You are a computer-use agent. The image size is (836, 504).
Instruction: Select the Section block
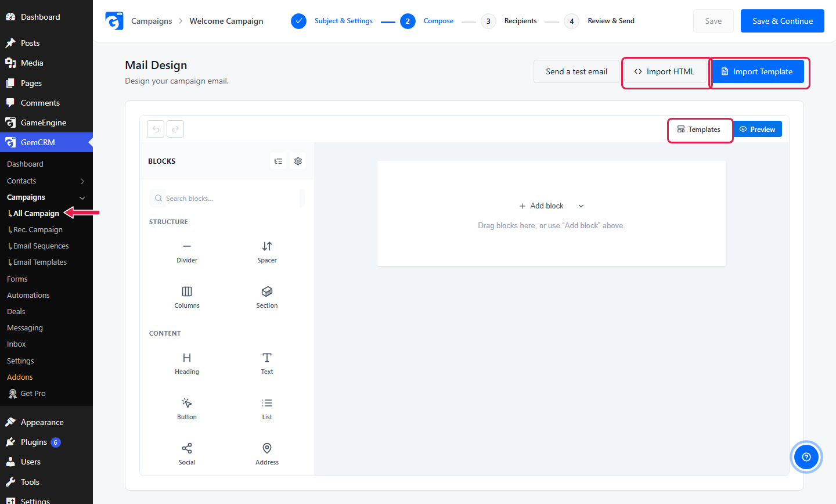click(267, 297)
